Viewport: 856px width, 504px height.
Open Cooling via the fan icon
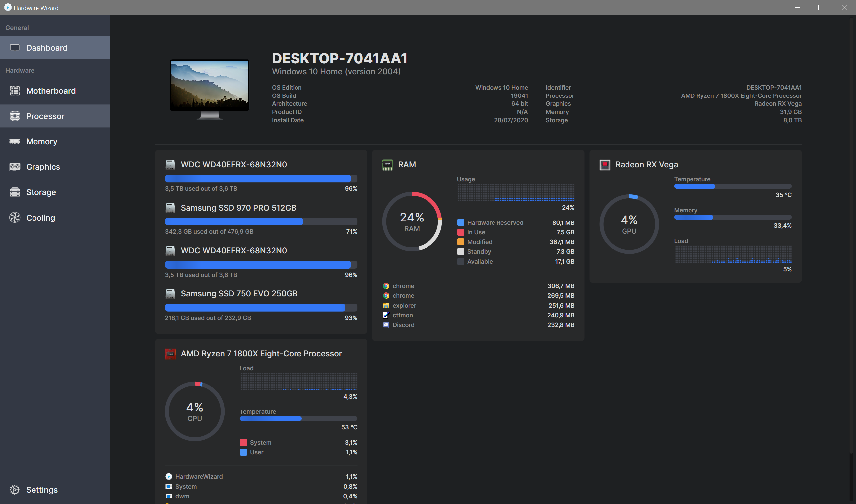15,218
